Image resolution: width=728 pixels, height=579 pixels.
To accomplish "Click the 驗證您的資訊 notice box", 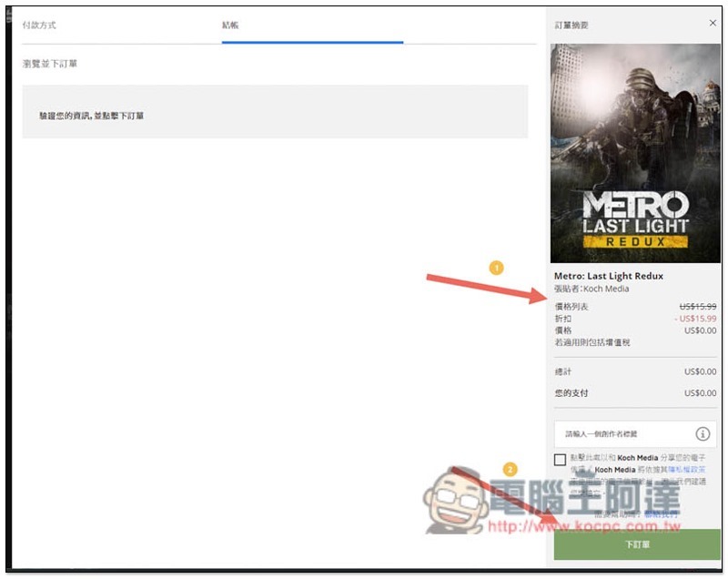I will [275, 112].
